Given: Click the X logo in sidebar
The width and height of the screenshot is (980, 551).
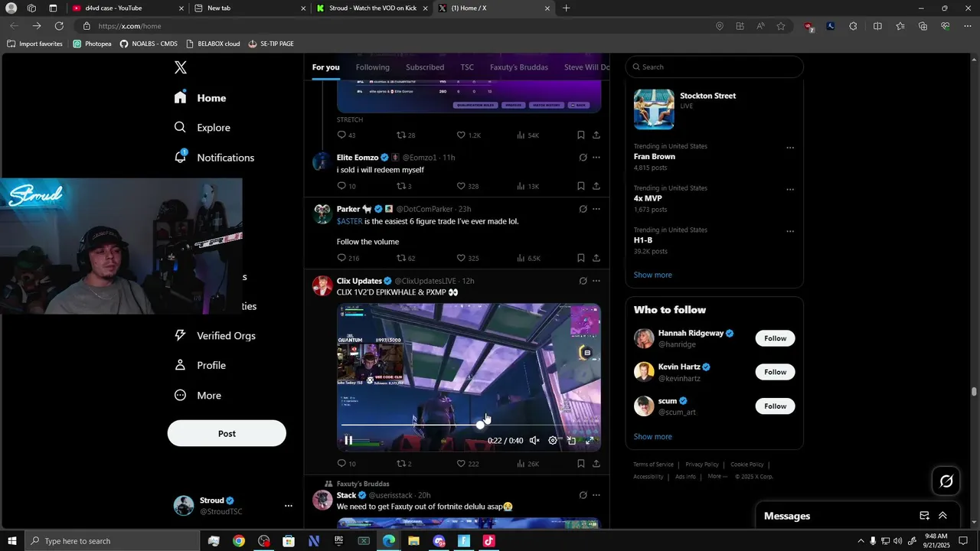Looking at the screenshot, I should [x=181, y=67].
